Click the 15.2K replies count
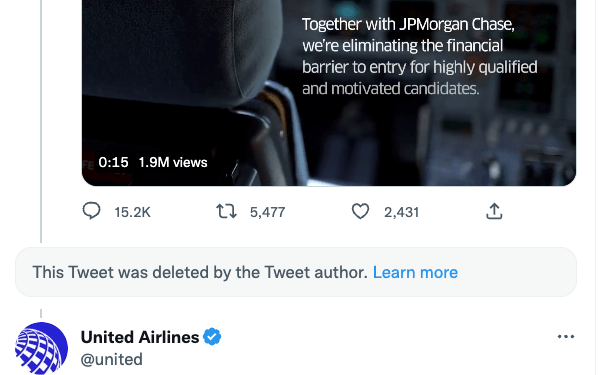The height and width of the screenshot is (375, 608). 132,212
